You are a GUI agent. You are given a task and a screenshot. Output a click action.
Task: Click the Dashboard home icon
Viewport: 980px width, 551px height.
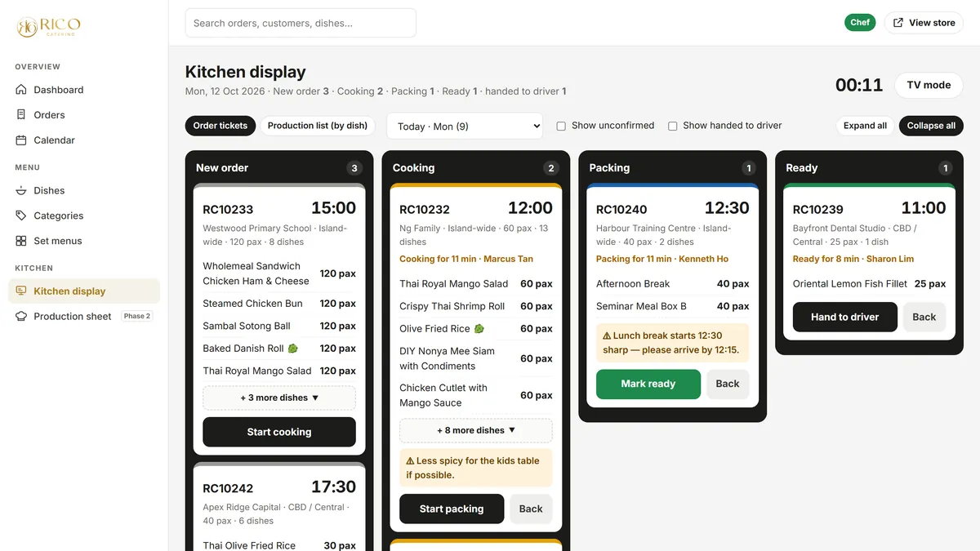point(21,90)
